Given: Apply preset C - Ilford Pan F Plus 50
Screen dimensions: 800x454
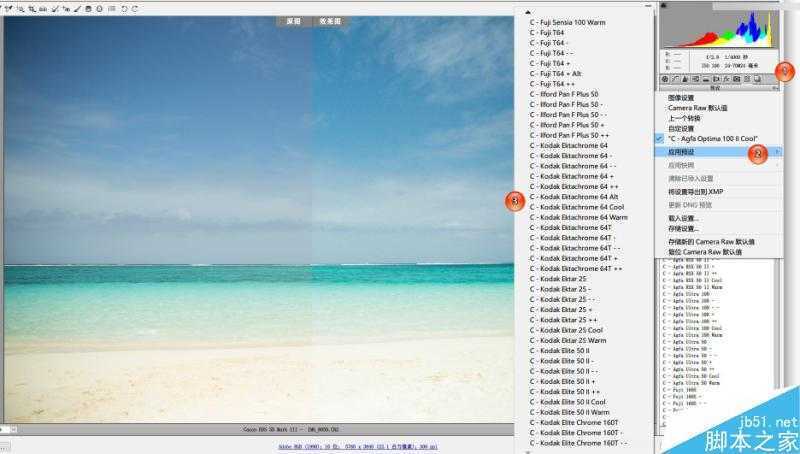Looking at the screenshot, I should (x=564, y=94).
